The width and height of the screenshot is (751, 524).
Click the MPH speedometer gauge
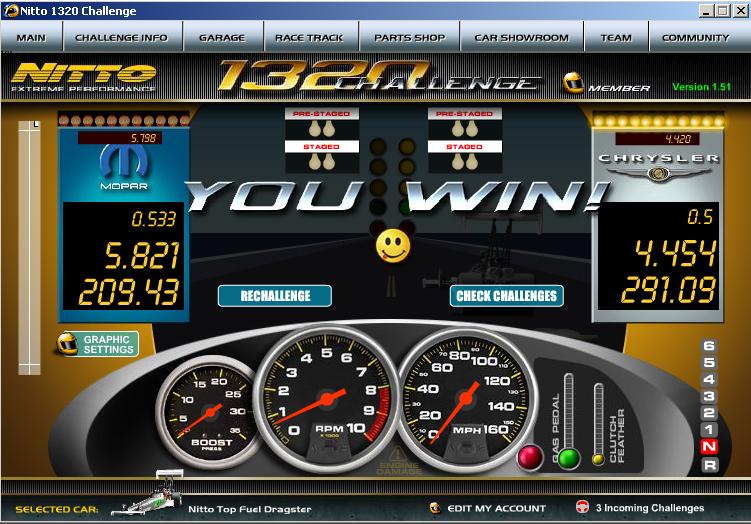[x=466, y=399]
